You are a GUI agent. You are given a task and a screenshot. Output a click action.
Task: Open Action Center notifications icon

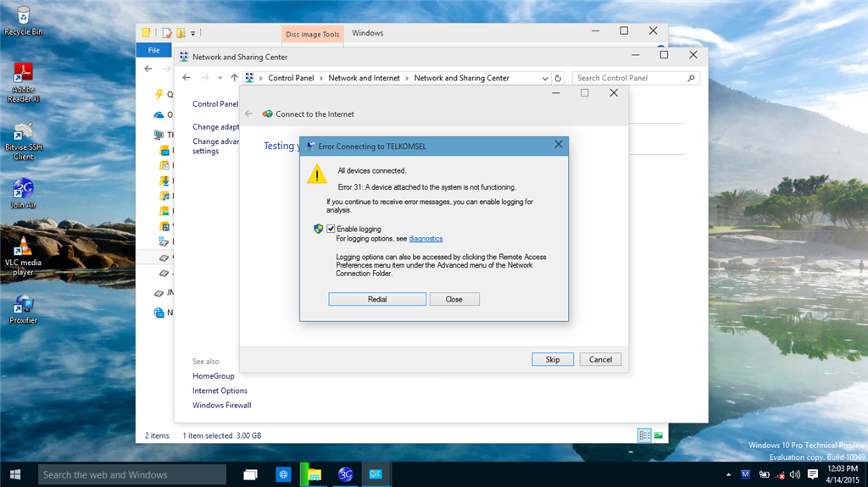(x=813, y=474)
